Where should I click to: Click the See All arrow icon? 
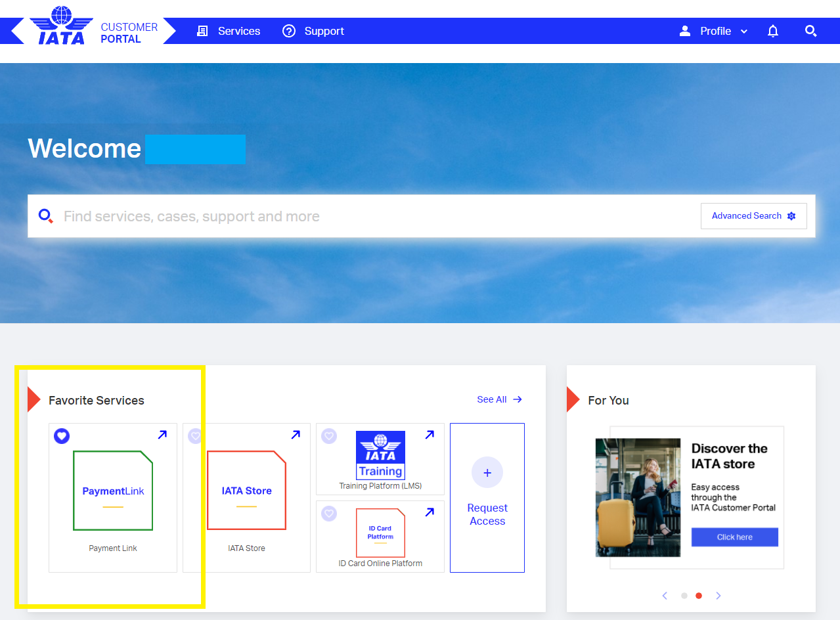pyautogui.click(x=518, y=399)
